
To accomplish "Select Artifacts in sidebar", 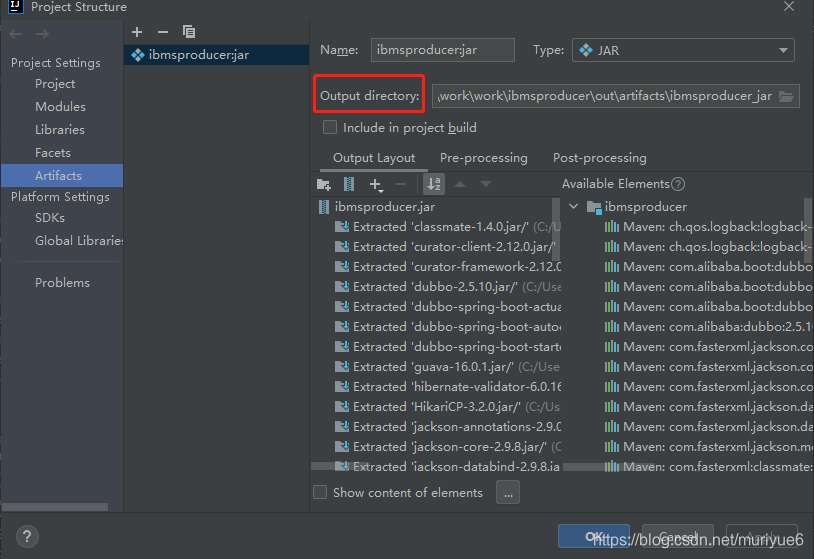I will [x=62, y=175].
